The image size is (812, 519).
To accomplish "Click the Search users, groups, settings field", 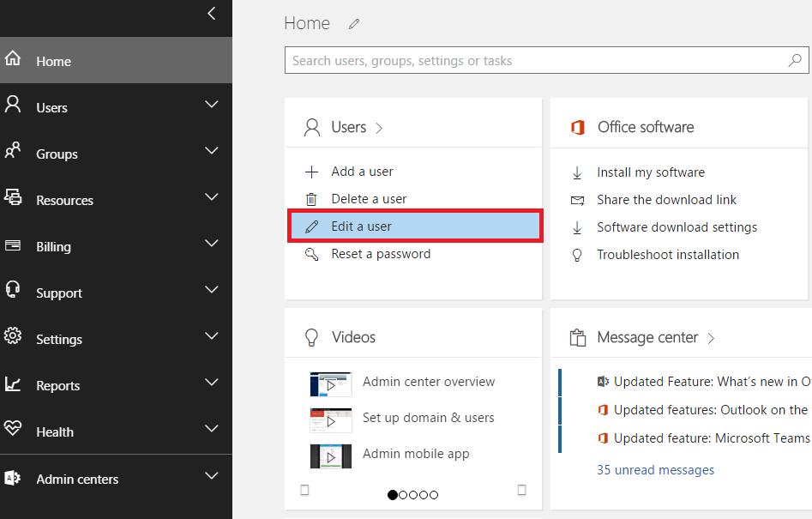I will (x=546, y=61).
